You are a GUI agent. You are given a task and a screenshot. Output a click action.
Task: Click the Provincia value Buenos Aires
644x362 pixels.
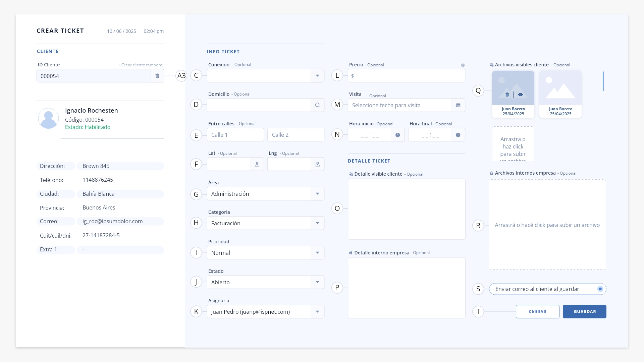point(99,207)
